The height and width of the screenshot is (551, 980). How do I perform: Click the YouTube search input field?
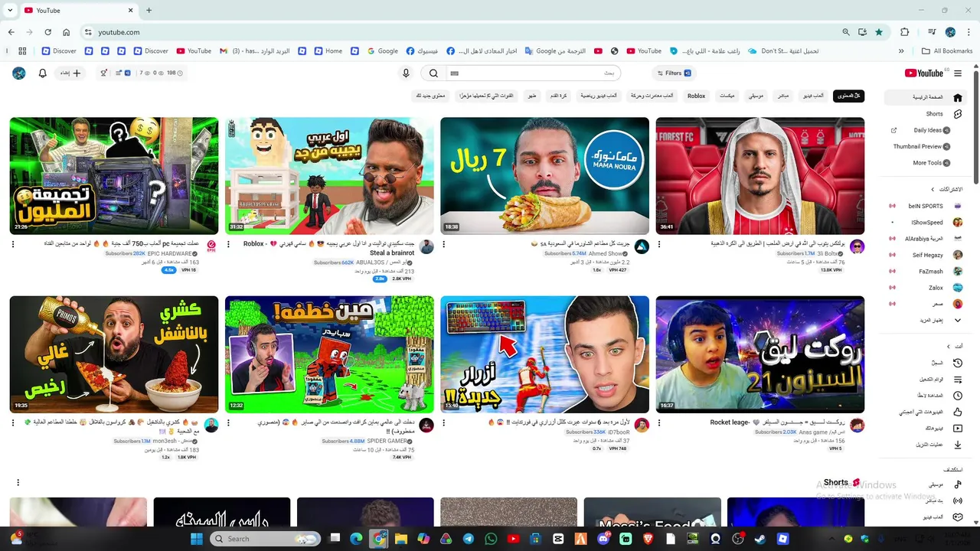(533, 73)
